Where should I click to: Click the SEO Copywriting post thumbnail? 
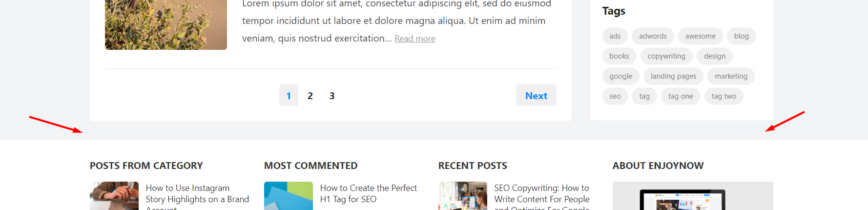[463, 196]
